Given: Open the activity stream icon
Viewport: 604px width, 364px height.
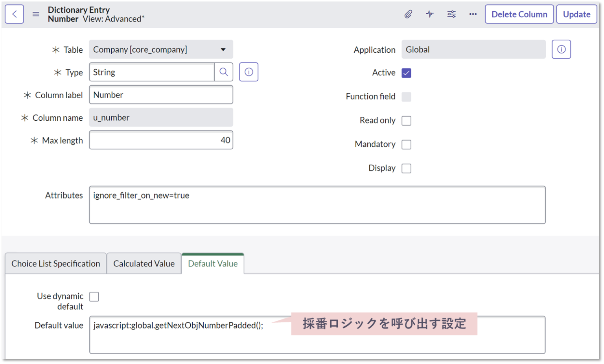Looking at the screenshot, I should [x=430, y=14].
